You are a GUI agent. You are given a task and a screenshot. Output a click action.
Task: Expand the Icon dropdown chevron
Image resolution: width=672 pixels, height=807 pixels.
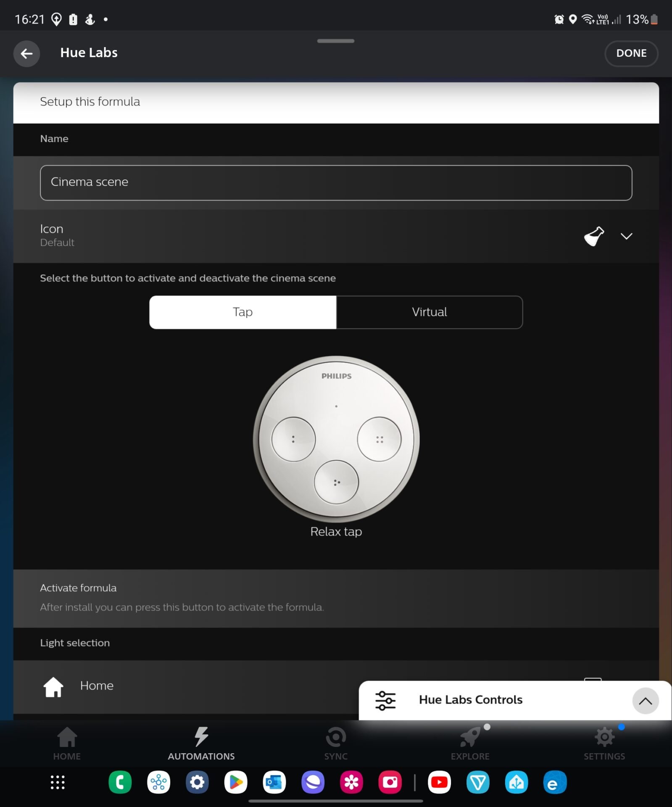[x=626, y=236]
